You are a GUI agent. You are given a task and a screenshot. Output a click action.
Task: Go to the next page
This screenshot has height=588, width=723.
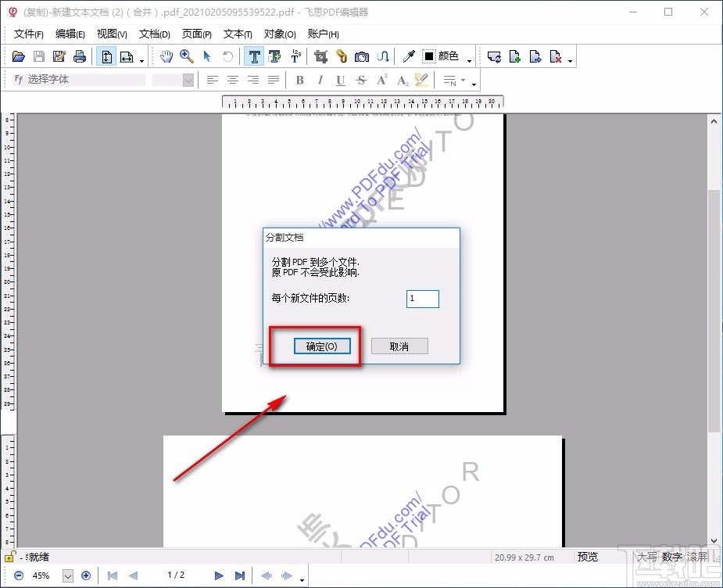(x=219, y=575)
